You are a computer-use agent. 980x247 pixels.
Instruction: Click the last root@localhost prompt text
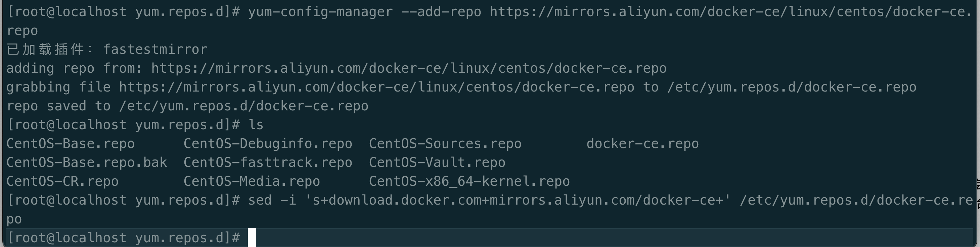(123, 238)
